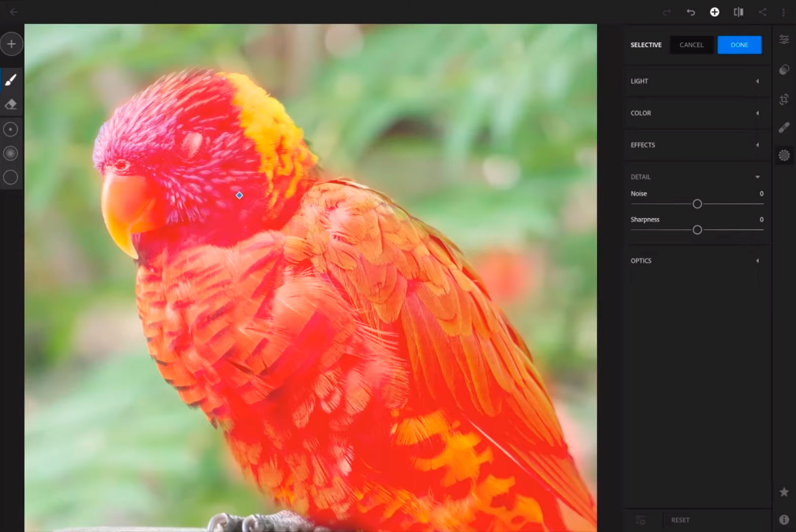
Task: Open the Info icon
Action: point(784,520)
